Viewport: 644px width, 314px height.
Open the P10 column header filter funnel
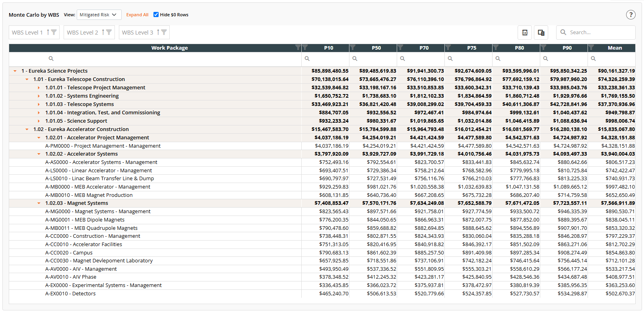[305, 48]
